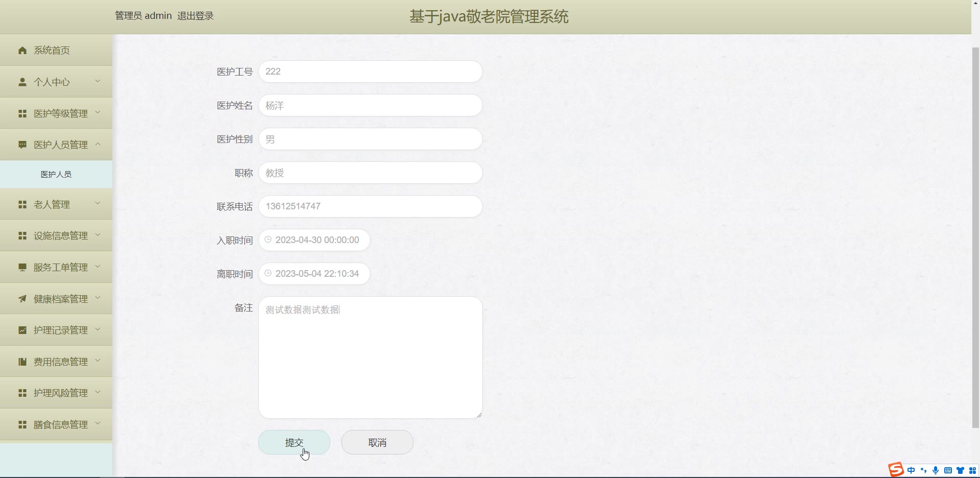Open the 系统首页 menu item
The image size is (980, 478).
56,50
